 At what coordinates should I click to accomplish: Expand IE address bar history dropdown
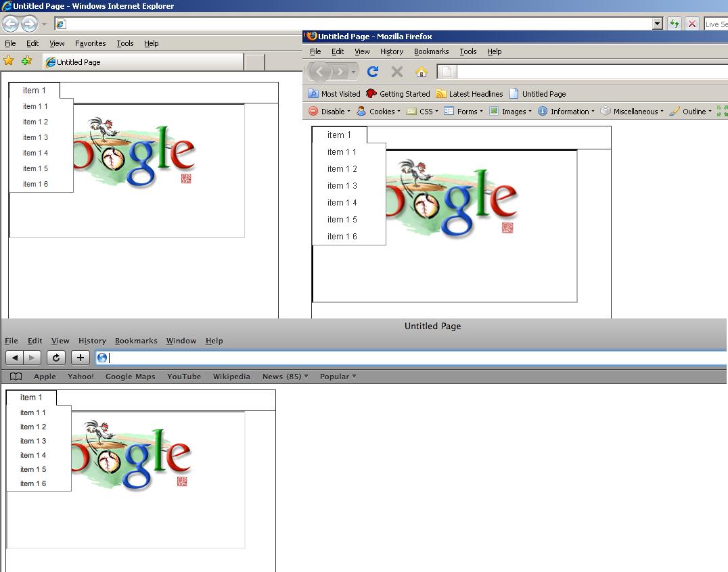(x=657, y=24)
